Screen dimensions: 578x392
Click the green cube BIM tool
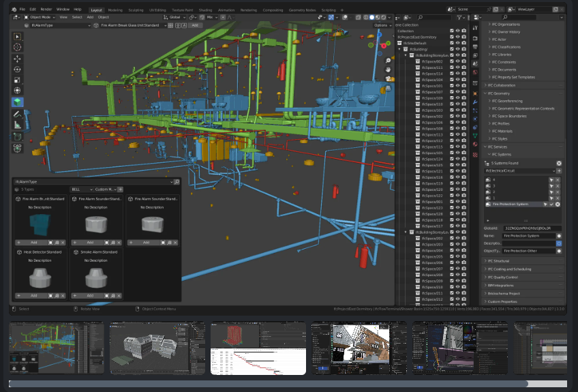17,102
